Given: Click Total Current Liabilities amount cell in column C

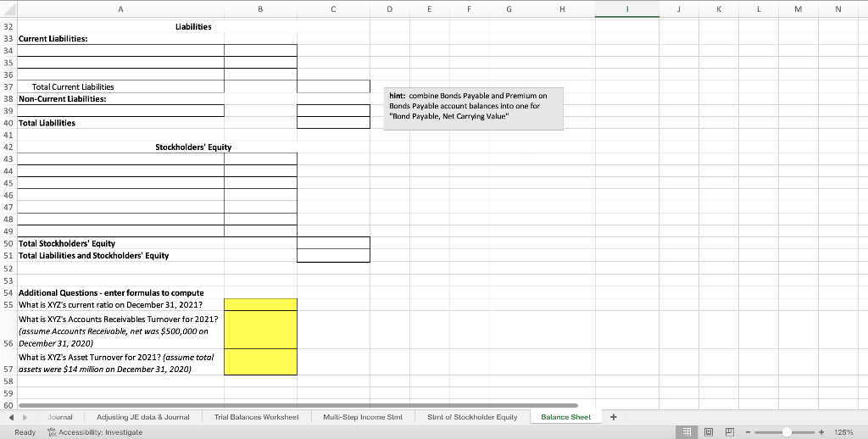Looking at the screenshot, I should point(333,87).
